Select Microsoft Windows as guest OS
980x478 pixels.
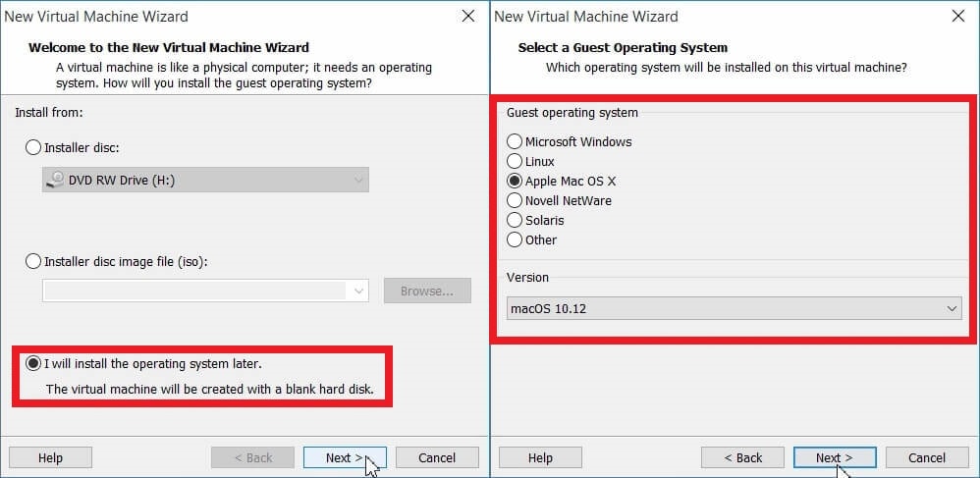pos(515,142)
